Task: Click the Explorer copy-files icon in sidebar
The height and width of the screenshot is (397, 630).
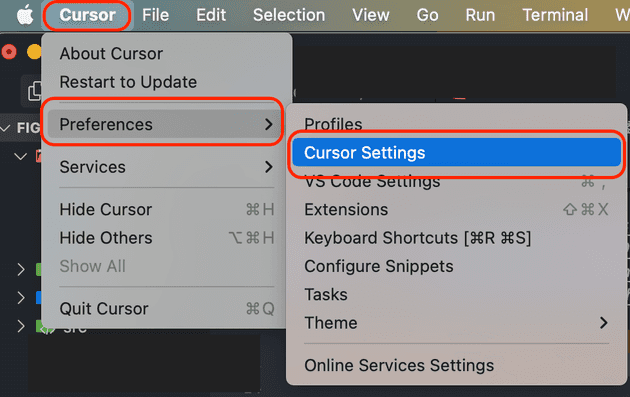Action: 34,91
